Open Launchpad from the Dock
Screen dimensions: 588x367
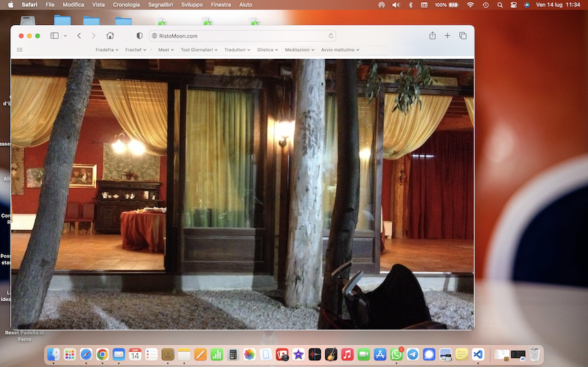[70, 355]
